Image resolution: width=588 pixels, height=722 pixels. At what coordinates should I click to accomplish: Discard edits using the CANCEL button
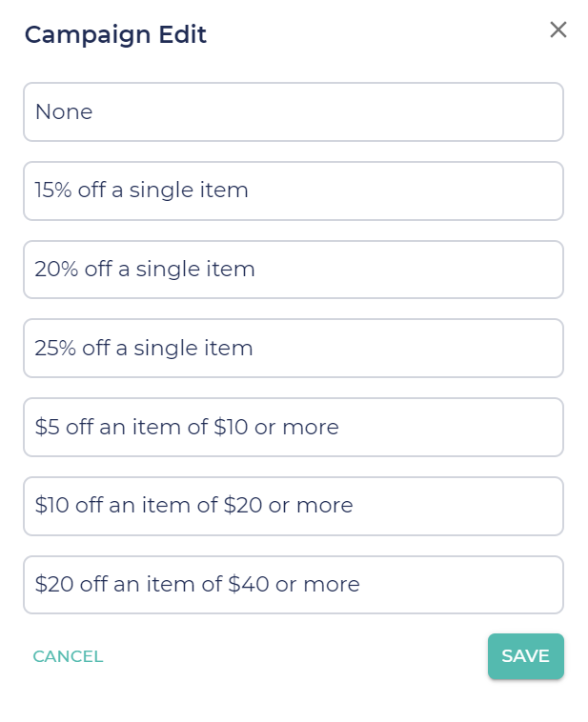(68, 656)
